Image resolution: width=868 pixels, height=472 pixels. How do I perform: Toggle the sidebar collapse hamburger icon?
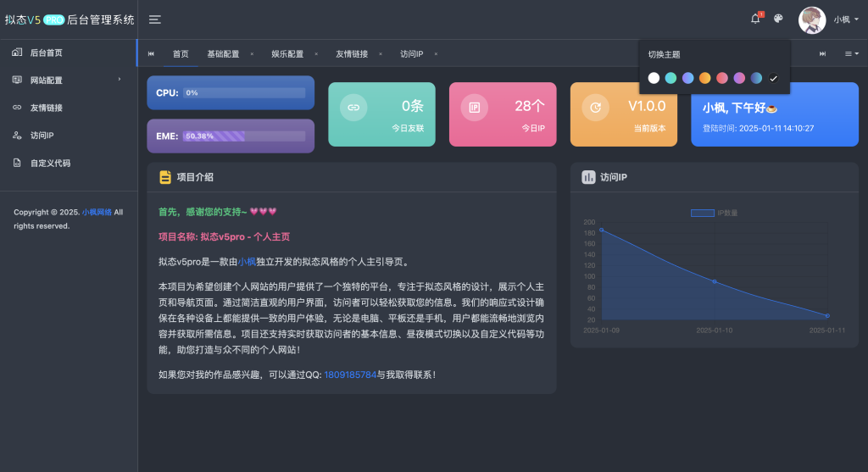tap(155, 20)
